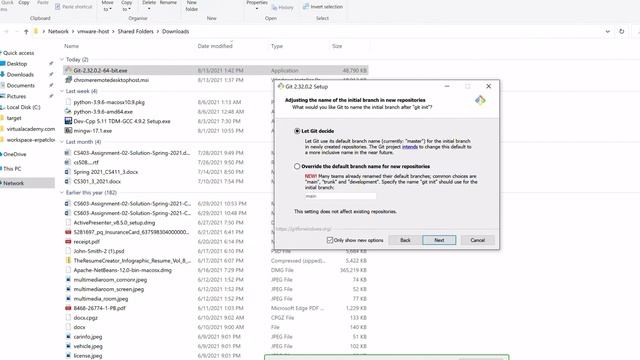This screenshot has height=360, width=640.
Task: Select Dev-Cpp 5.11 TDM-GCC Setup.exe icon
Action: [x=68, y=121]
